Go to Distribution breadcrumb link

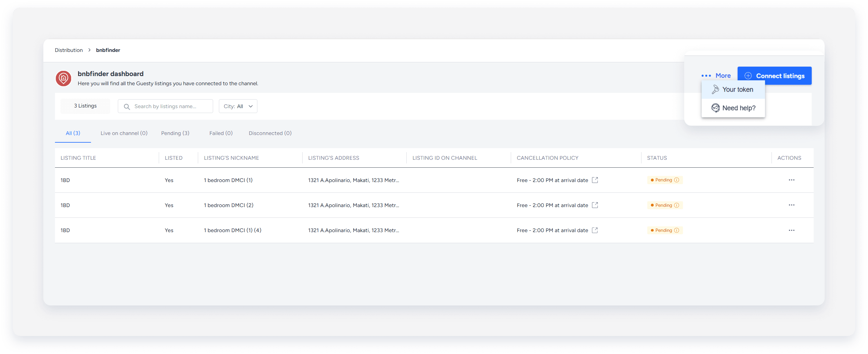click(x=69, y=50)
